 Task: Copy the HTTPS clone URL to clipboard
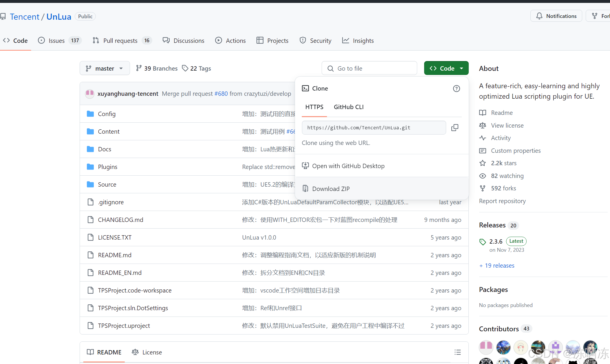pyautogui.click(x=455, y=128)
